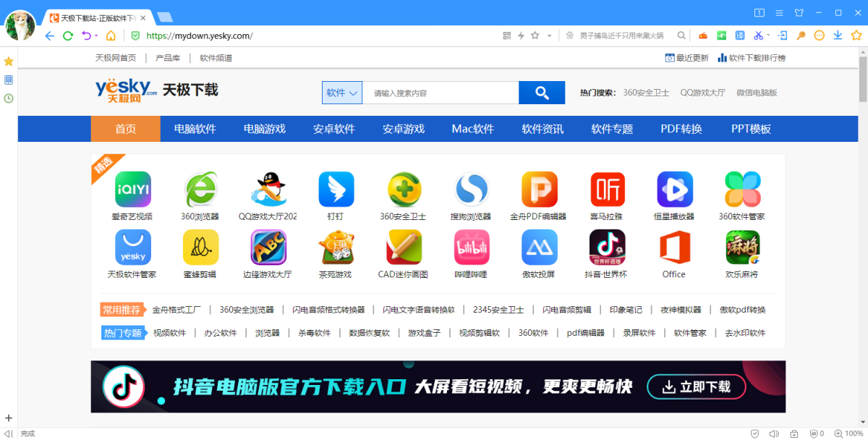Expand the restore-tab dropdown arrow
Image resolution: width=868 pixels, height=440 pixels.
click(x=96, y=36)
